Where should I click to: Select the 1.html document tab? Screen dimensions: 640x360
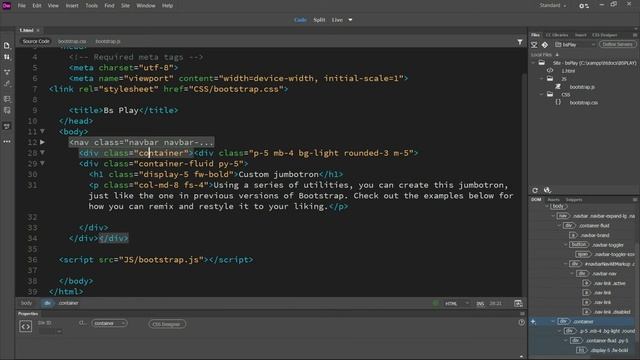pos(27,30)
